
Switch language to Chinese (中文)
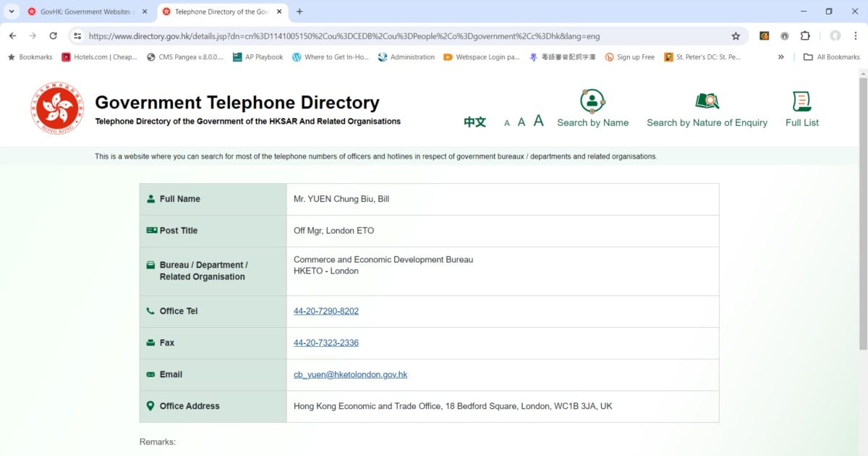pyautogui.click(x=475, y=122)
